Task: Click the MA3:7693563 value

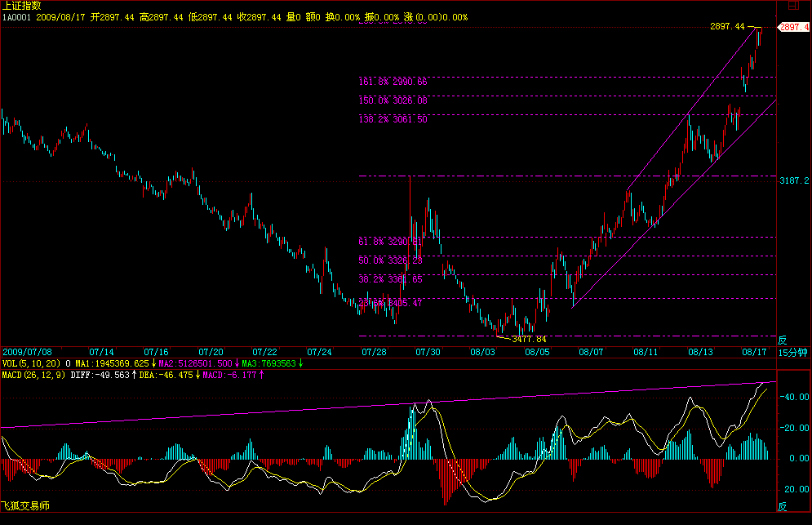Action: pos(268,363)
